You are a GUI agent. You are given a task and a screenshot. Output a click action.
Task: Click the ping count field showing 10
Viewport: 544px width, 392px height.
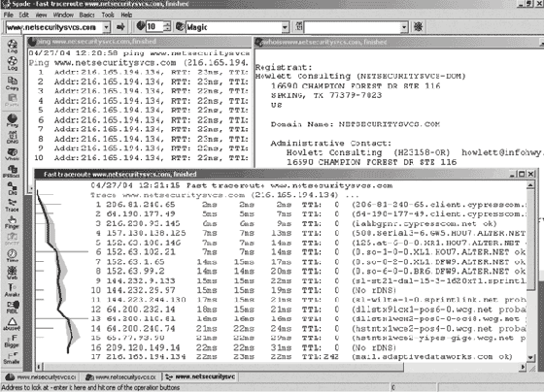[x=154, y=27]
